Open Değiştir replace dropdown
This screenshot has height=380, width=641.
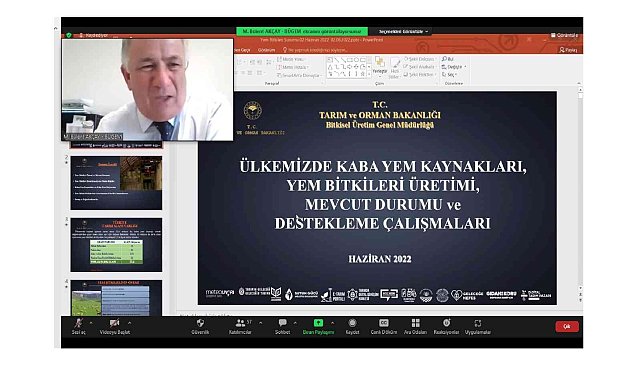454,67
